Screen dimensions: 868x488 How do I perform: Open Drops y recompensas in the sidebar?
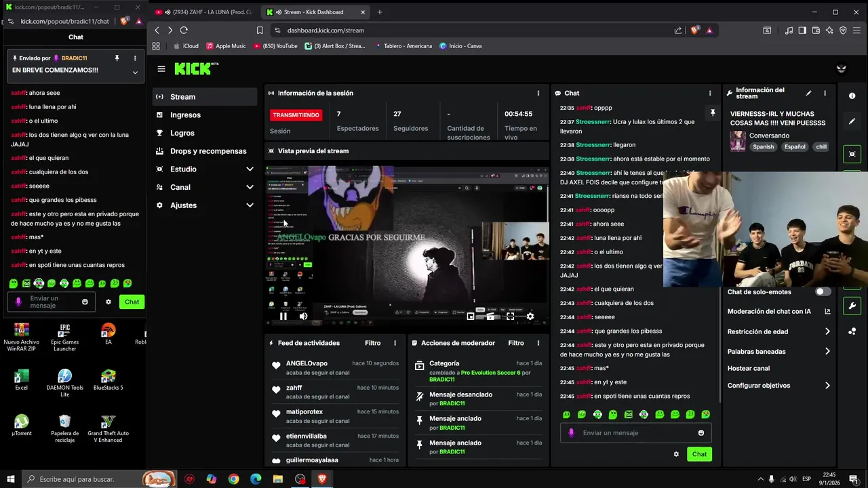click(x=205, y=151)
